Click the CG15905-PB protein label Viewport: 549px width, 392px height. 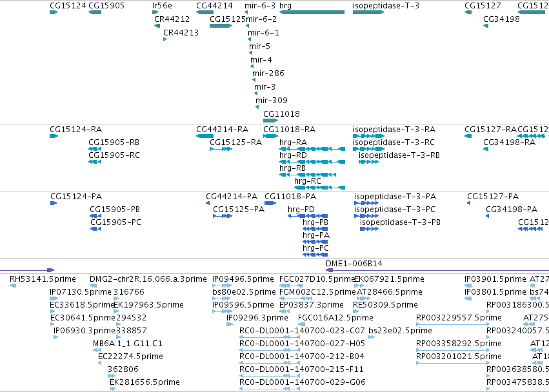[115, 210]
